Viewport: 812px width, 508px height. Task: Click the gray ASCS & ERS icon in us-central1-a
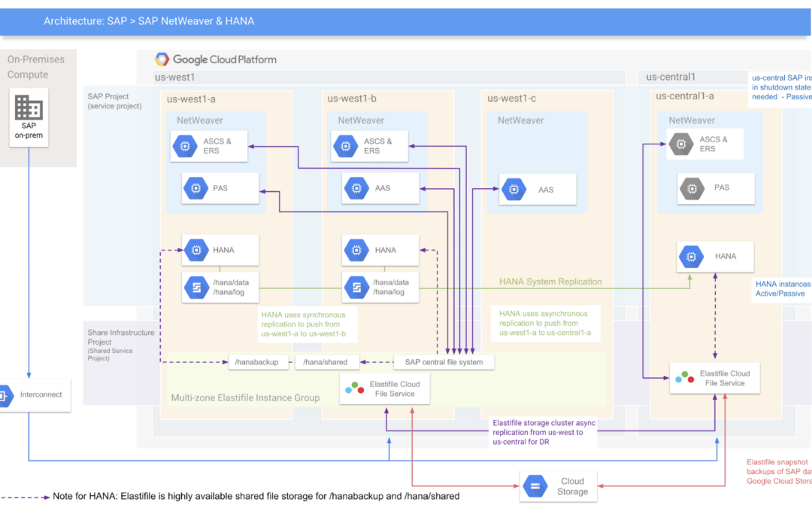[681, 144]
